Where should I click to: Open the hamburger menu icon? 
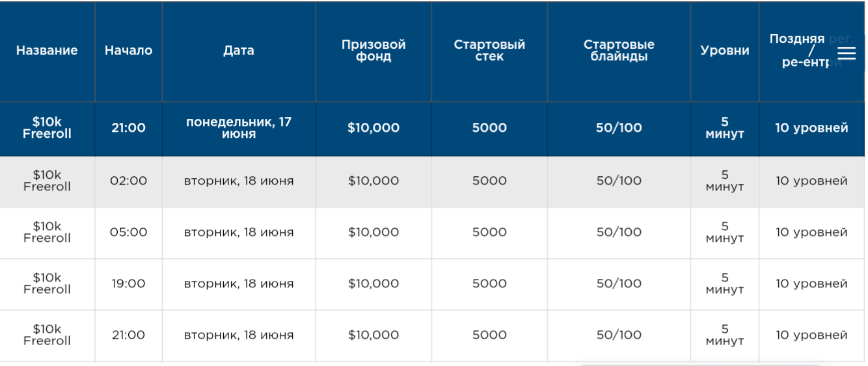pyautogui.click(x=847, y=53)
